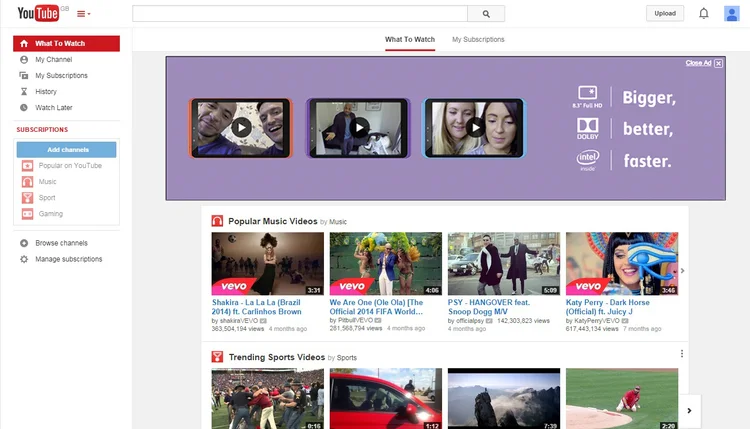Open the red car sports video thumbnail
The image size is (750, 429).
point(386,398)
